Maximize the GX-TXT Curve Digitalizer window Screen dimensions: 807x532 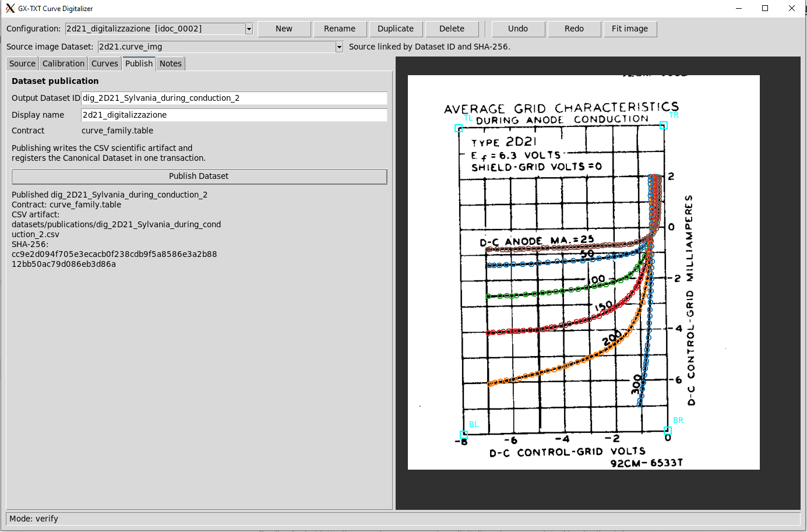click(765, 8)
